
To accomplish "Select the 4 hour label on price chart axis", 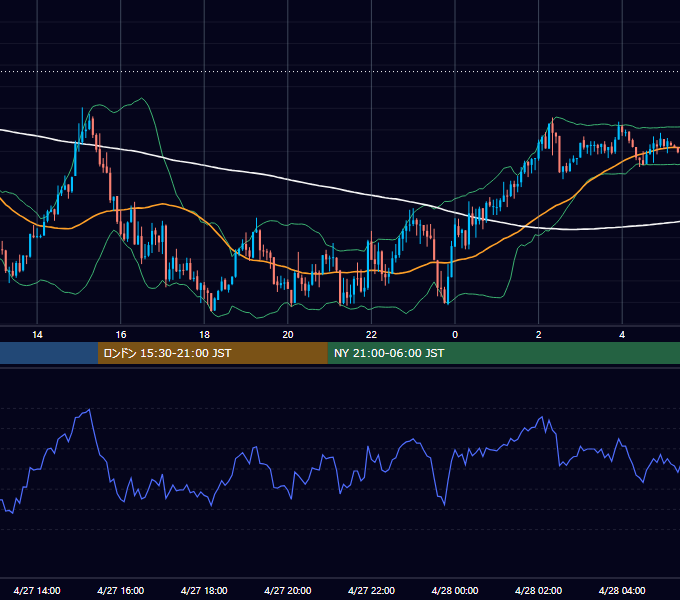I will pyautogui.click(x=622, y=335).
